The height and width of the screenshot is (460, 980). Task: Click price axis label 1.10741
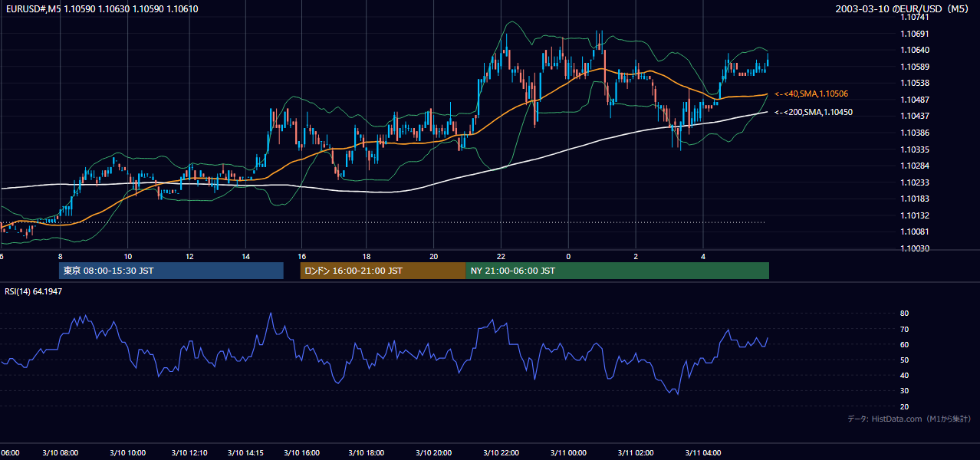[x=916, y=17]
